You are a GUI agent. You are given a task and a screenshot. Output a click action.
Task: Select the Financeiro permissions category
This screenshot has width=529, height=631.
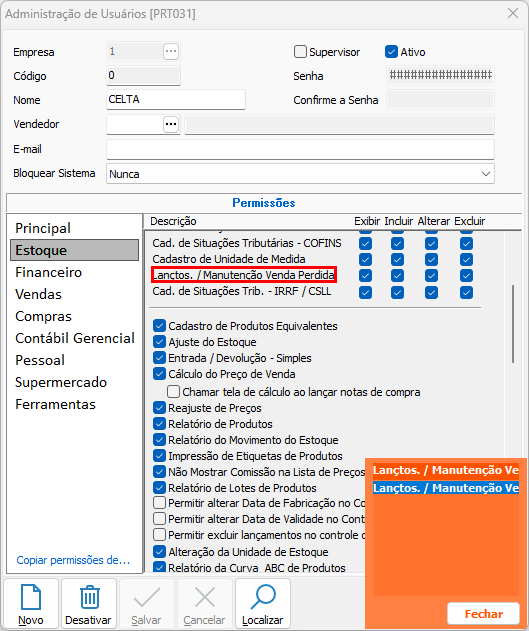pos(49,272)
